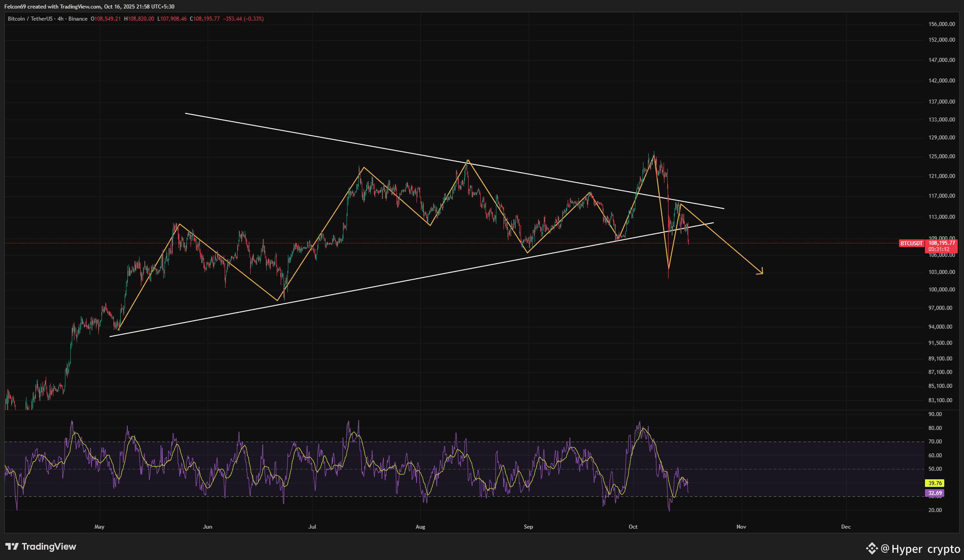Click the @Hyper crypto watermark text
The height and width of the screenshot is (560, 964).
(920, 549)
